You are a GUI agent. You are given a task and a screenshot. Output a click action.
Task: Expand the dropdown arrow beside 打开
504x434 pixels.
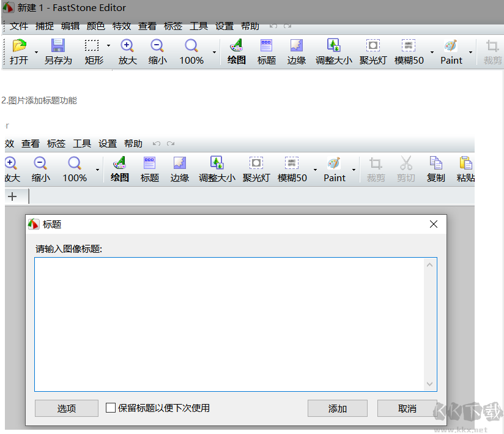click(x=36, y=53)
